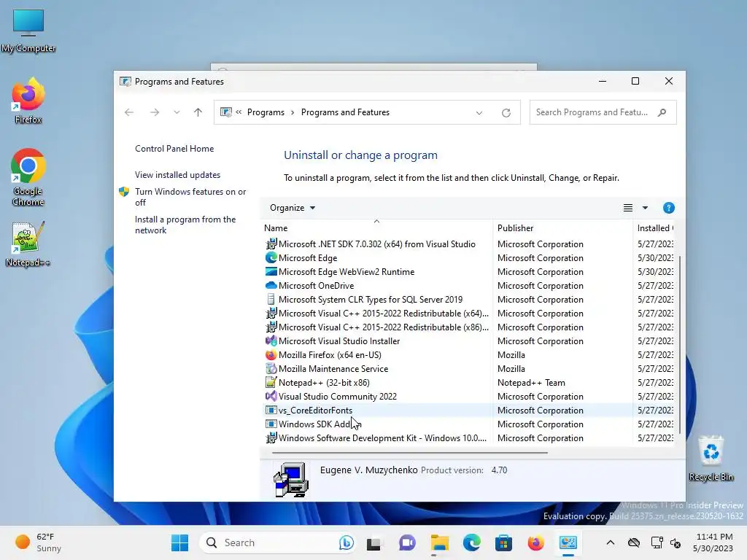Open Turn Windows features on or off
This screenshot has width=747, height=560.
point(190,197)
